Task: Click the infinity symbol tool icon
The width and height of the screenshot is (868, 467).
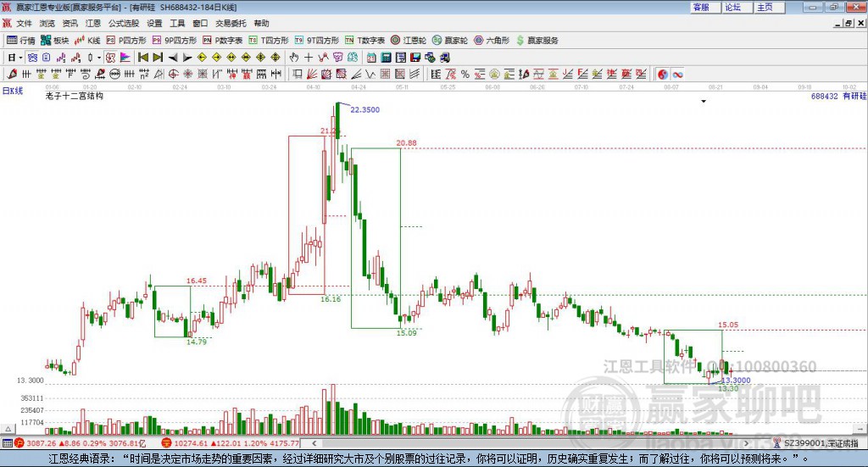Action: coord(678,75)
